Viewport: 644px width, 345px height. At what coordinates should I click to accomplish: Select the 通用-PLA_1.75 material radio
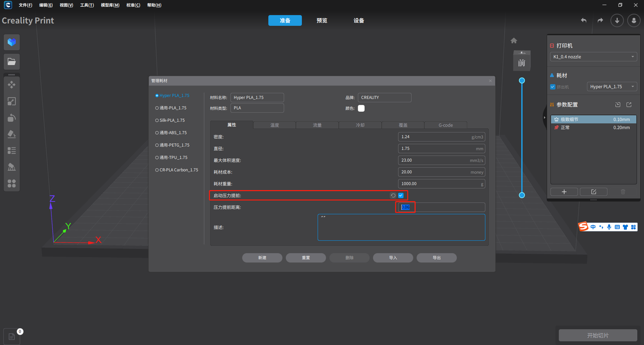tap(157, 108)
